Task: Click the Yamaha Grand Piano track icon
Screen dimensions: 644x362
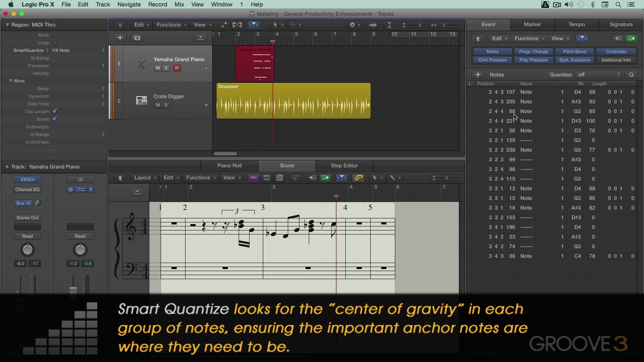Action: point(141,64)
